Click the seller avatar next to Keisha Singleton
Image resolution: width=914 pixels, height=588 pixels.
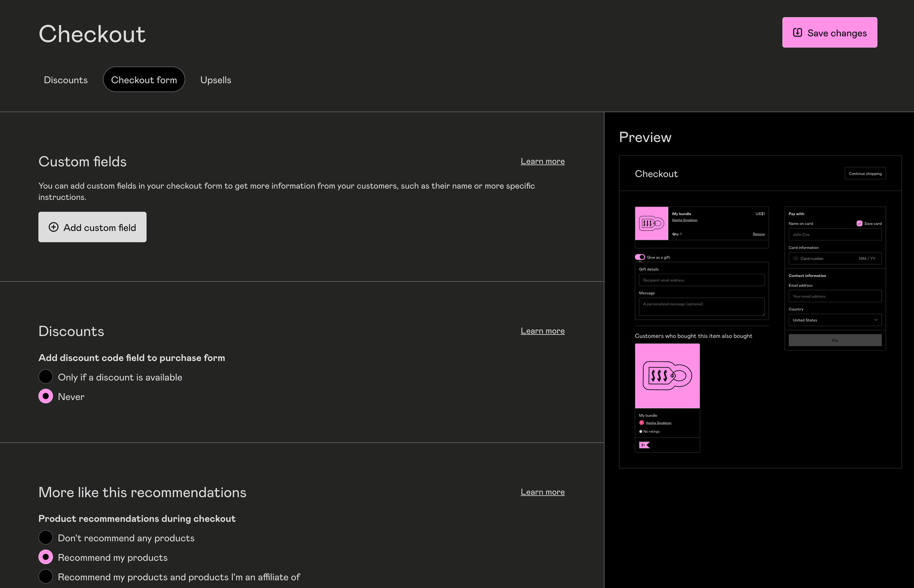point(642,423)
